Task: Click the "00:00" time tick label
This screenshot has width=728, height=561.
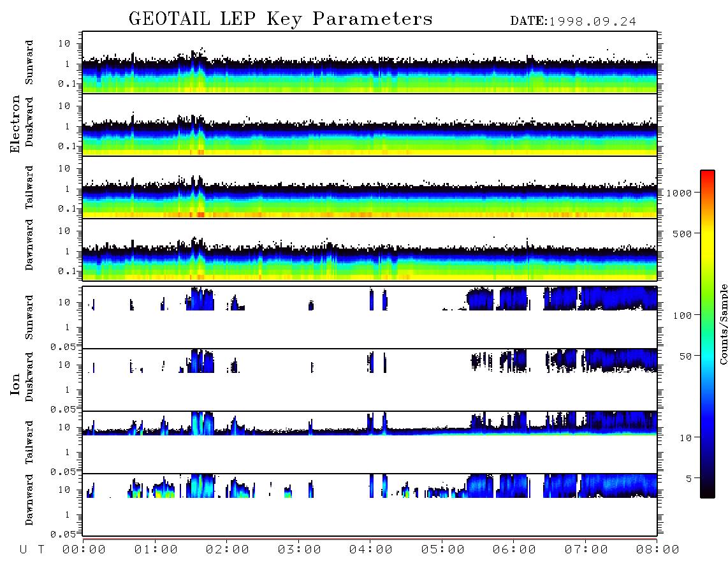Action: [x=84, y=550]
